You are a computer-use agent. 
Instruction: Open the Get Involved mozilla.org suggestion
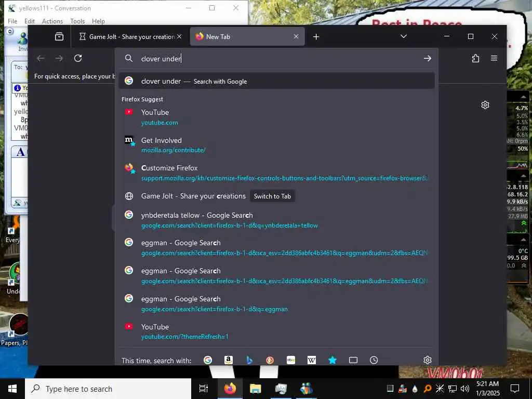276,145
